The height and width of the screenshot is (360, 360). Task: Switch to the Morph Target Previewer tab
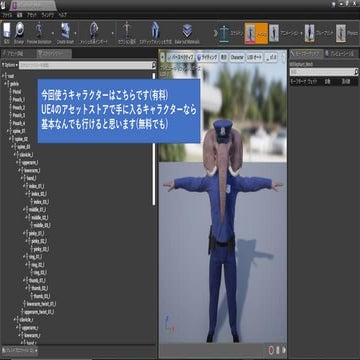click(306, 53)
